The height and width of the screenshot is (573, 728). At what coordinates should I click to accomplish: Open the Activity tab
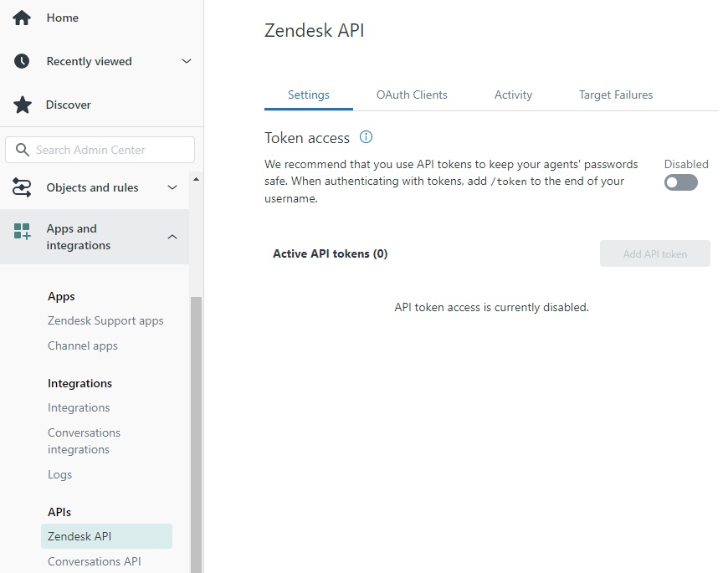(513, 95)
